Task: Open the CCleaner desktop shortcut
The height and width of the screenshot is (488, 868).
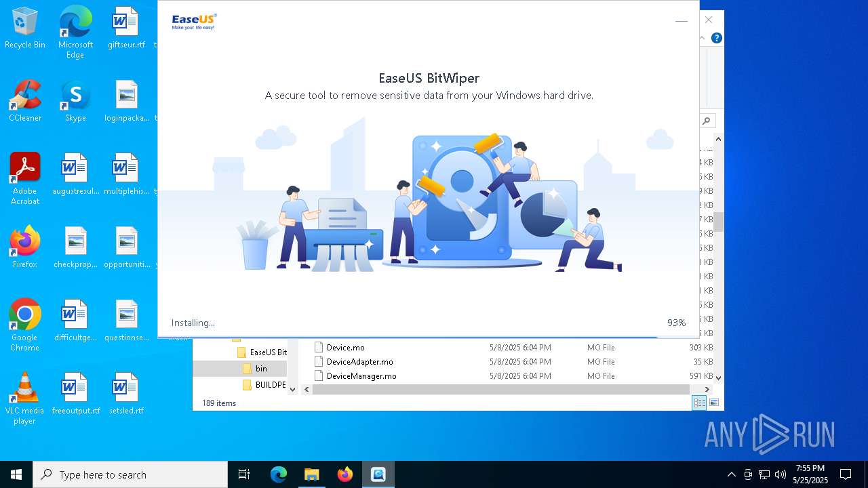Action: (25, 102)
